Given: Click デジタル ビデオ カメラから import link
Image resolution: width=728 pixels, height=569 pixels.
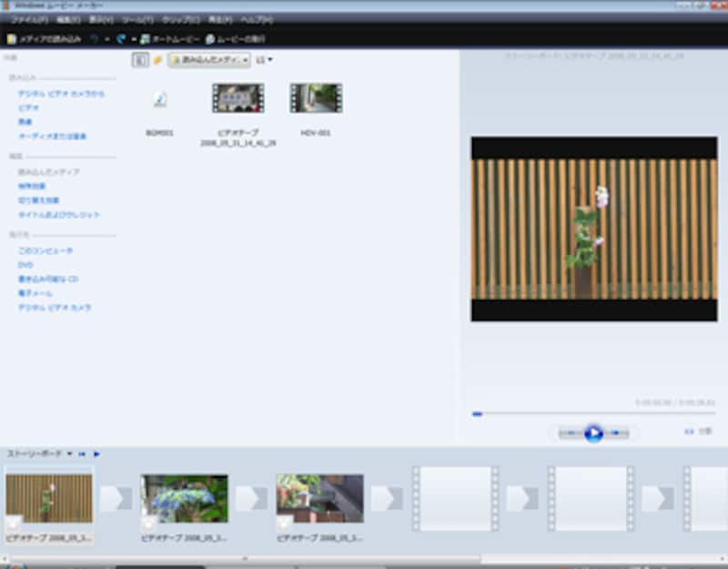Looking at the screenshot, I should tap(55, 93).
